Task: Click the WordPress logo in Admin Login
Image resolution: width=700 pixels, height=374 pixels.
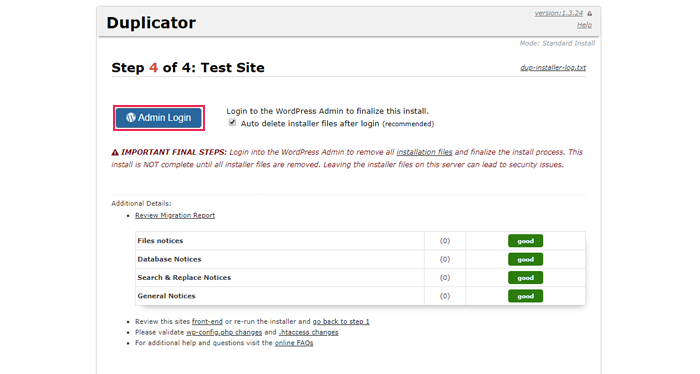Action: coord(130,117)
